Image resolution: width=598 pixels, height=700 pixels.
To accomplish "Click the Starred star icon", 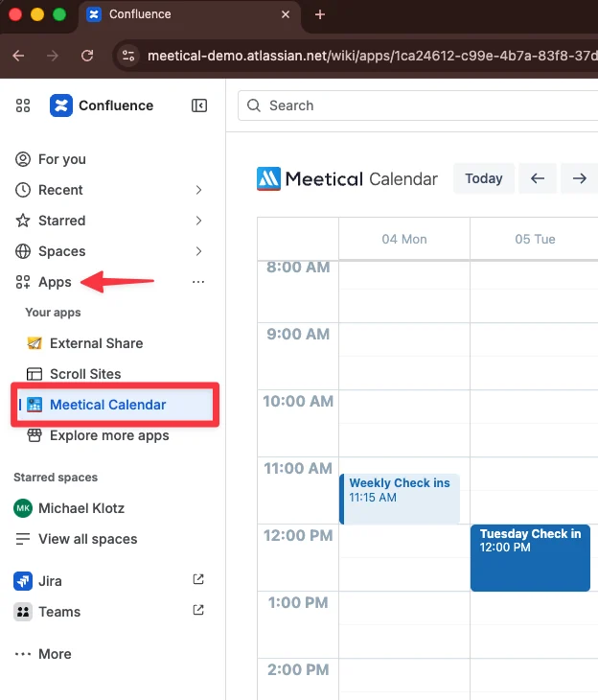I will [23, 221].
